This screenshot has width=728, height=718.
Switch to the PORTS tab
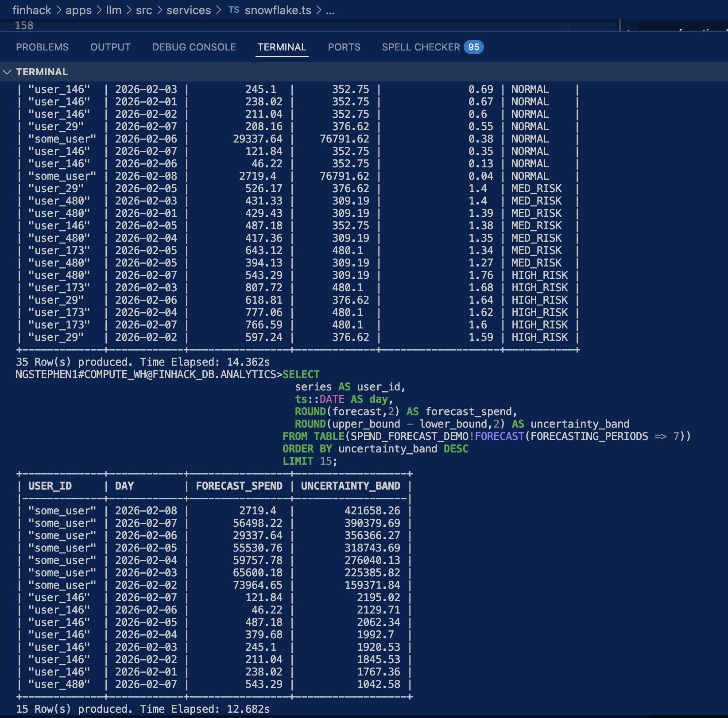344,47
